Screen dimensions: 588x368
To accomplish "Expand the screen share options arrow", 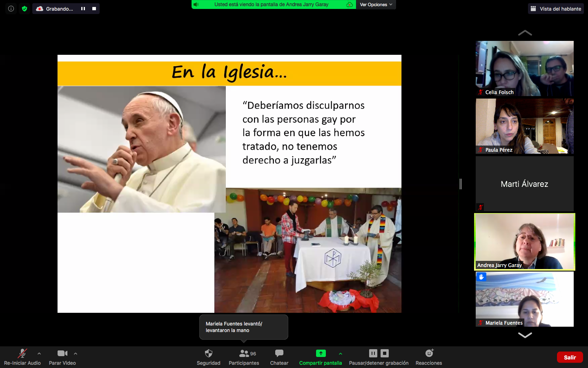I will pos(341,354).
